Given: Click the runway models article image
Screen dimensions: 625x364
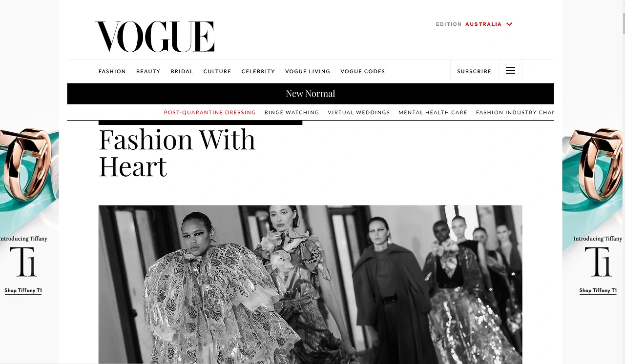Looking at the screenshot, I should coord(310,284).
